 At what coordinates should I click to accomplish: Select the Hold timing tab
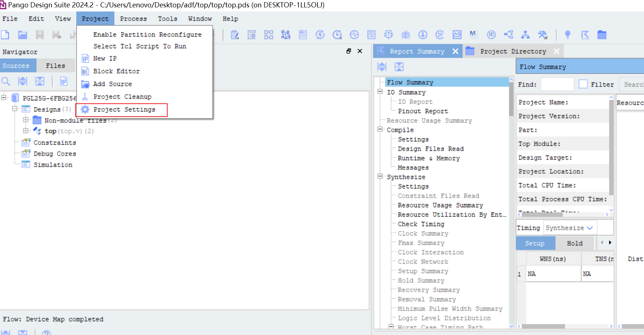pyautogui.click(x=574, y=243)
